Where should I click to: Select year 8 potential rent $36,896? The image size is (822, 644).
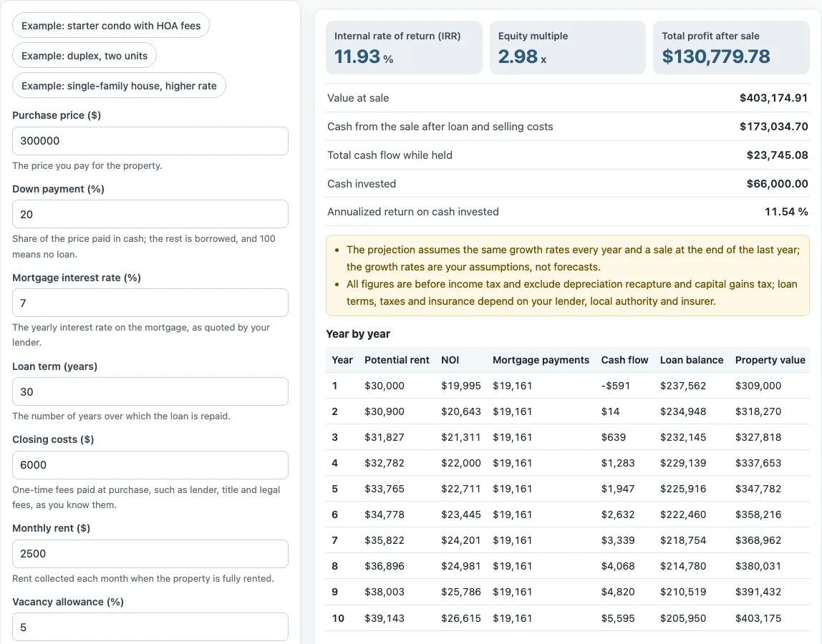(385, 566)
